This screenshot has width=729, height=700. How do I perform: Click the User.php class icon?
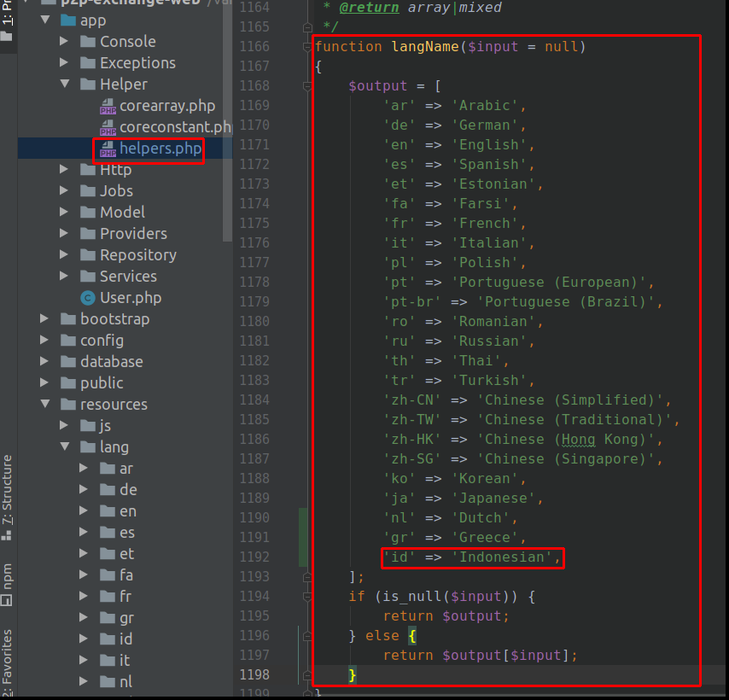click(x=87, y=298)
